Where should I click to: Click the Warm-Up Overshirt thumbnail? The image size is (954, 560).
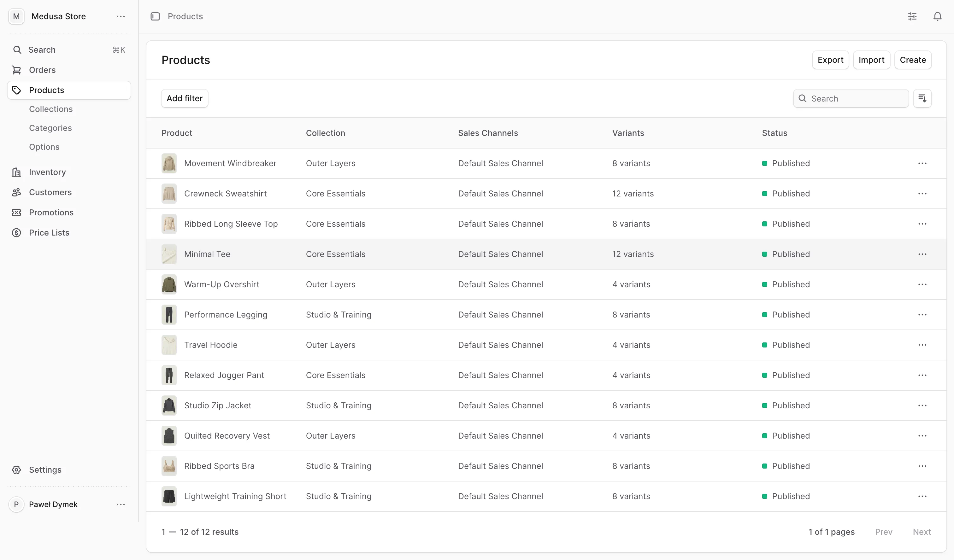tap(169, 284)
